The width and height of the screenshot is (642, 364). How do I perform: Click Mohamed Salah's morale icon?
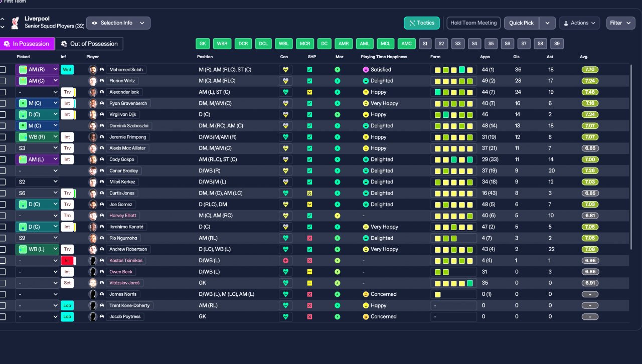point(338,70)
